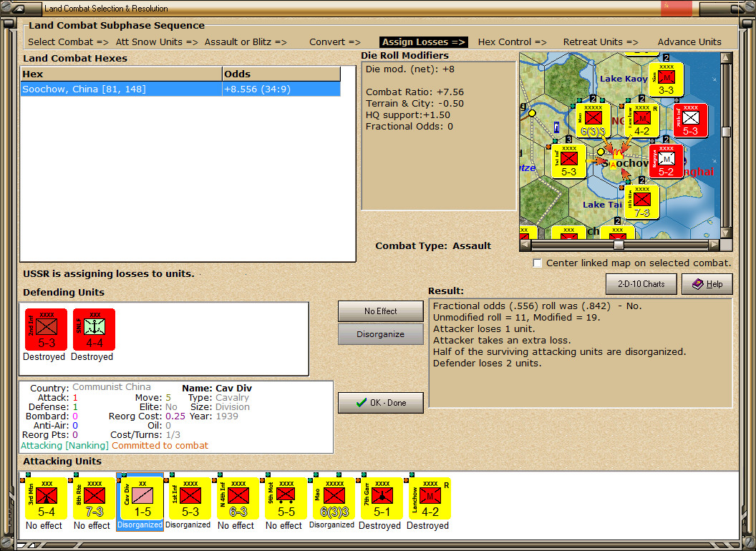Open the 2-D-10 Charts
This screenshot has width=756, height=551.
(641, 284)
